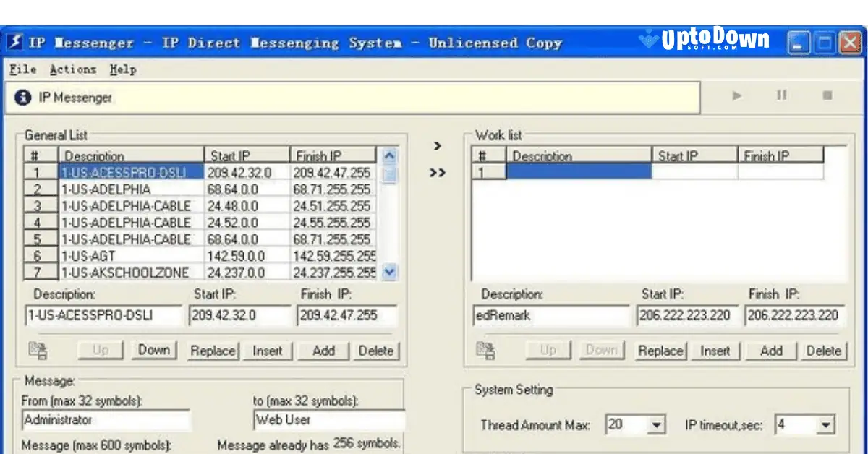Click the Pause icon in the toolbar

point(781,95)
